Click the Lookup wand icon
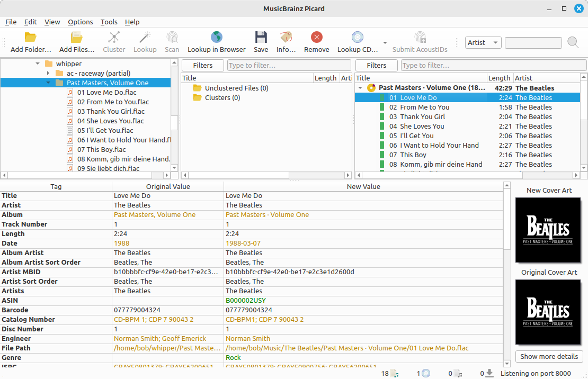This screenshot has height=379, width=588. click(x=145, y=37)
